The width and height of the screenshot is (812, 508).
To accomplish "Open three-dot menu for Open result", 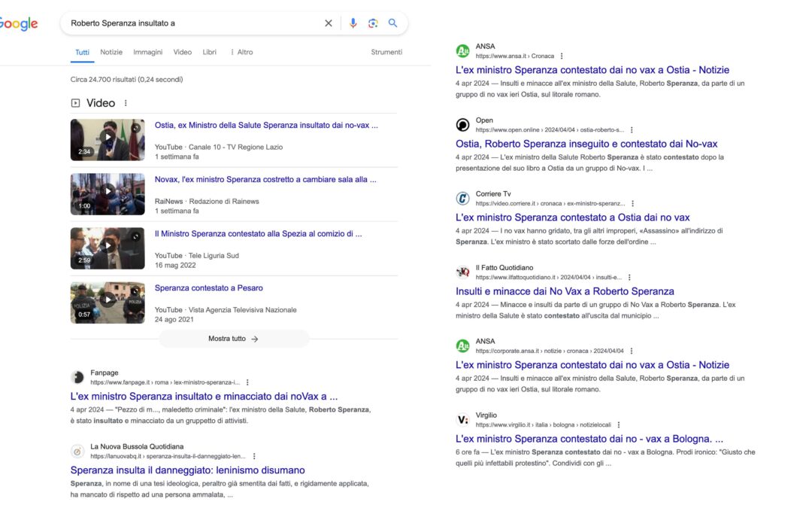I will 632,130.
